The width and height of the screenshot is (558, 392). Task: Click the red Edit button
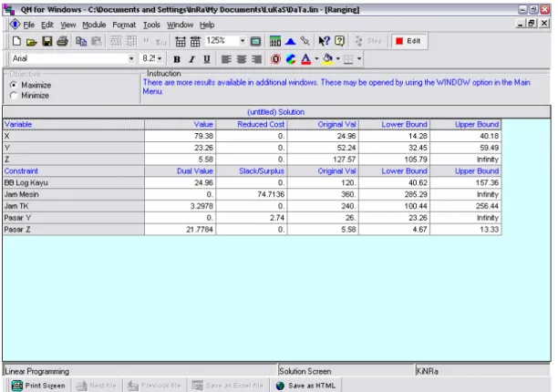click(x=408, y=41)
